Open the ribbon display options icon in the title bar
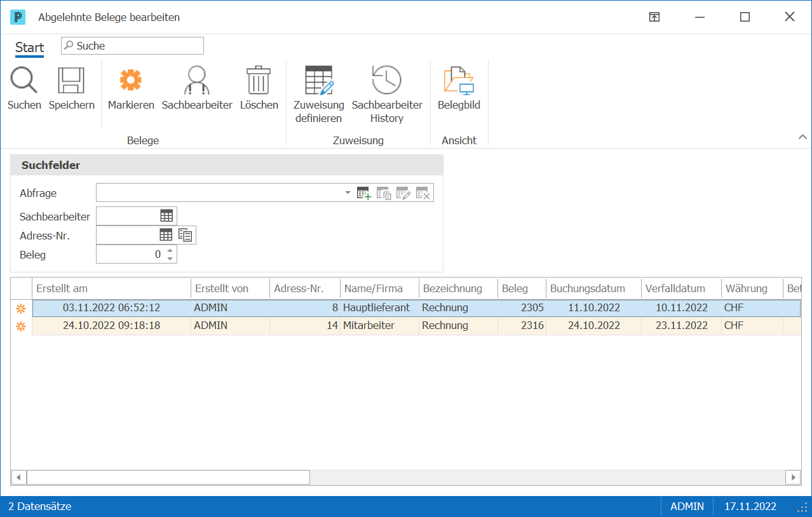Viewport: 812px width, 517px height. click(x=654, y=17)
